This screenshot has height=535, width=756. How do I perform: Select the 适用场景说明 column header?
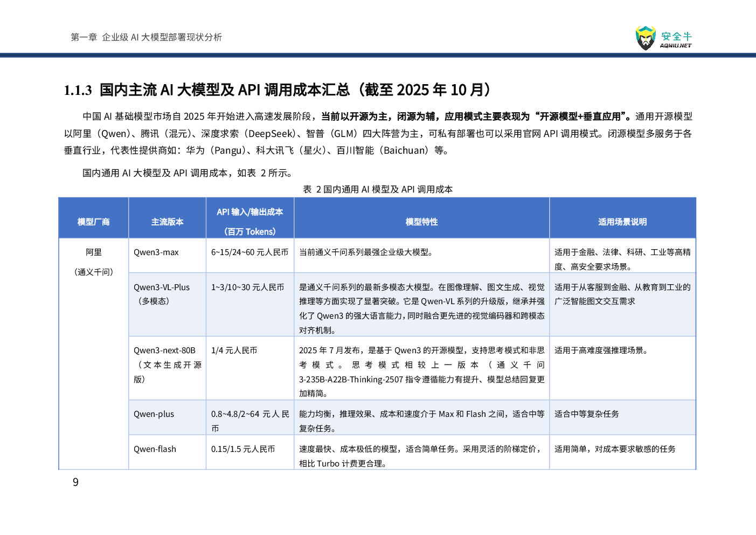point(622,222)
